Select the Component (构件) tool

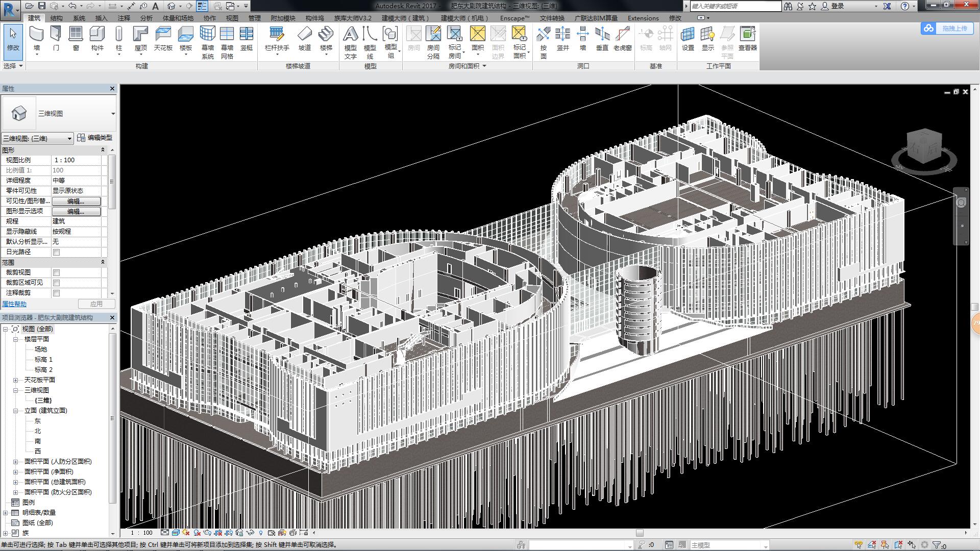pyautogui.click(x=97, y=40)
